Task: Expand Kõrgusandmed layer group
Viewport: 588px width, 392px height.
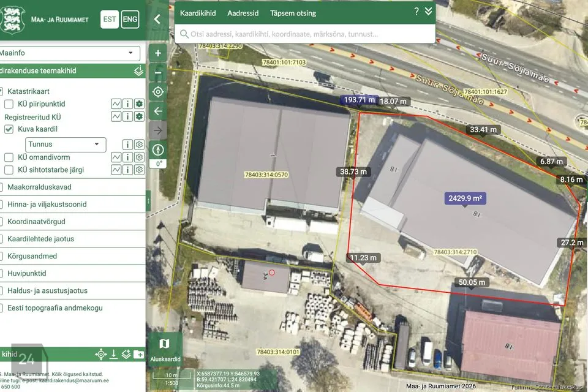Action: pos(32,256)
